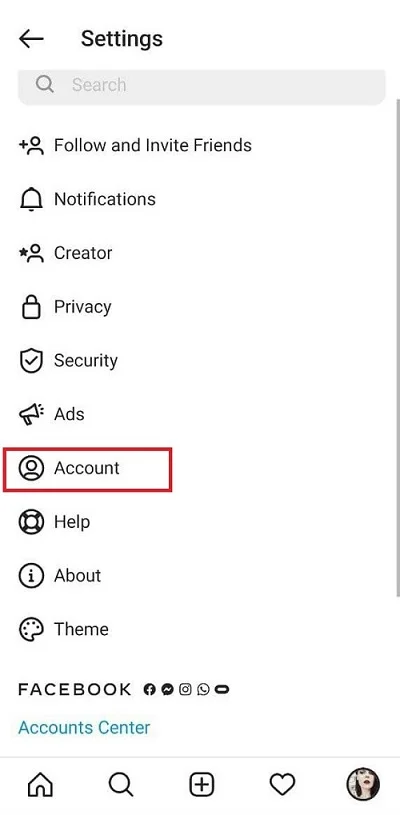400x815 pixels.
Task: Open the Accounts Center link
Action: 84,727
